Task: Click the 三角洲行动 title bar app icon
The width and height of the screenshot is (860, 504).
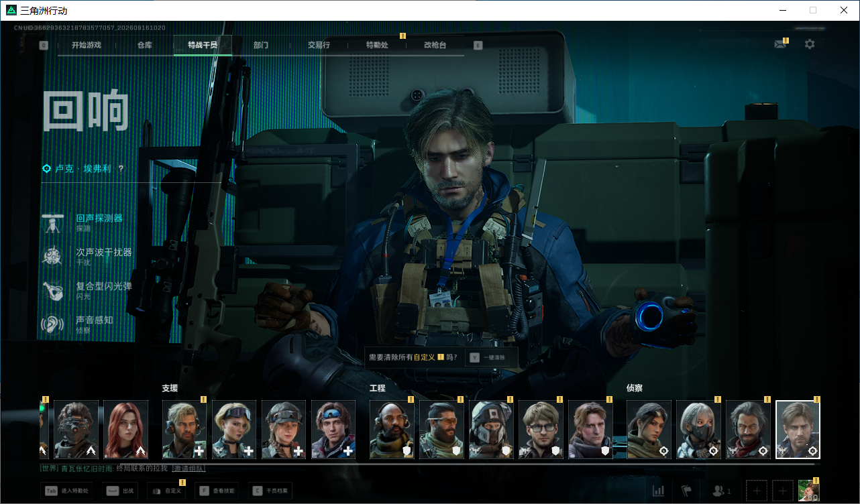Action: click(x=11, y=10)
